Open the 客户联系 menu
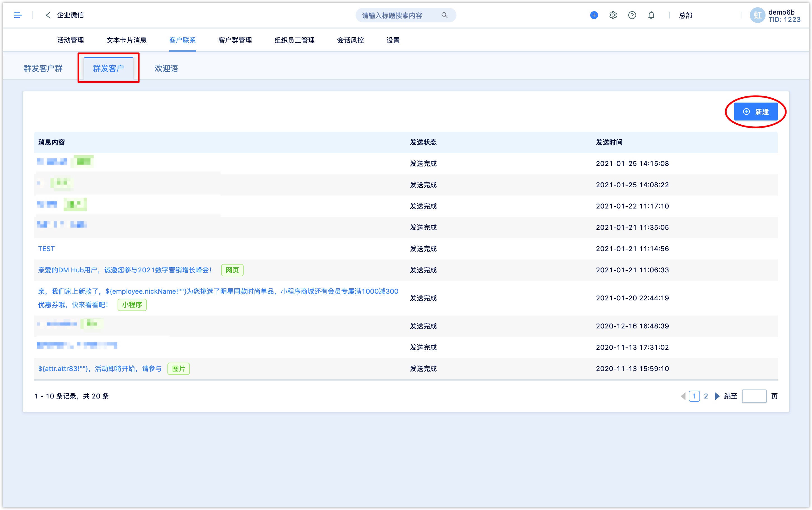The width and height of the screenshot is (812, 510). 182,40
